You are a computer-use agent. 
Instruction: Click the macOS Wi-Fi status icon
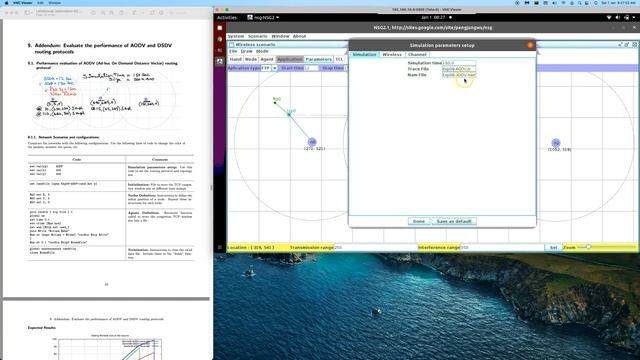(x=563, y=3)
